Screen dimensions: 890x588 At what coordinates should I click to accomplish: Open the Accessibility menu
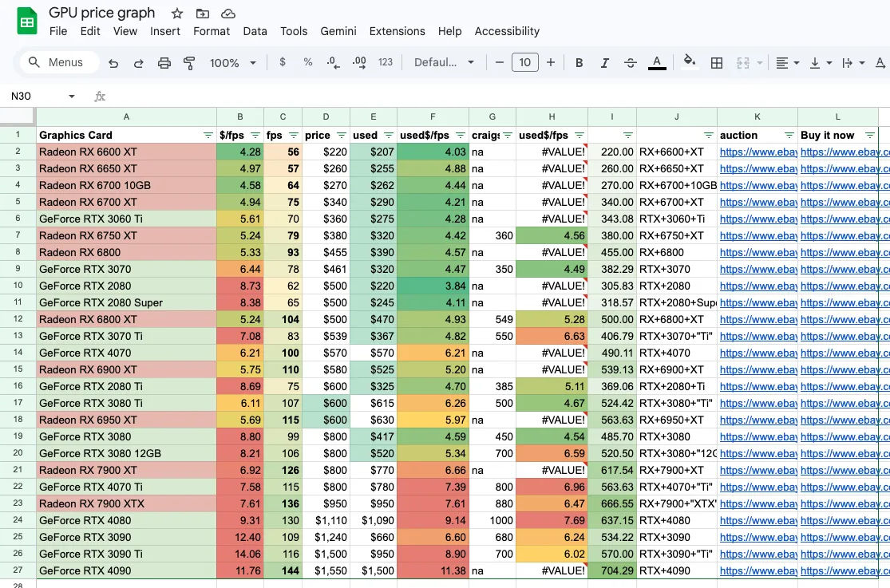(507, 31)
